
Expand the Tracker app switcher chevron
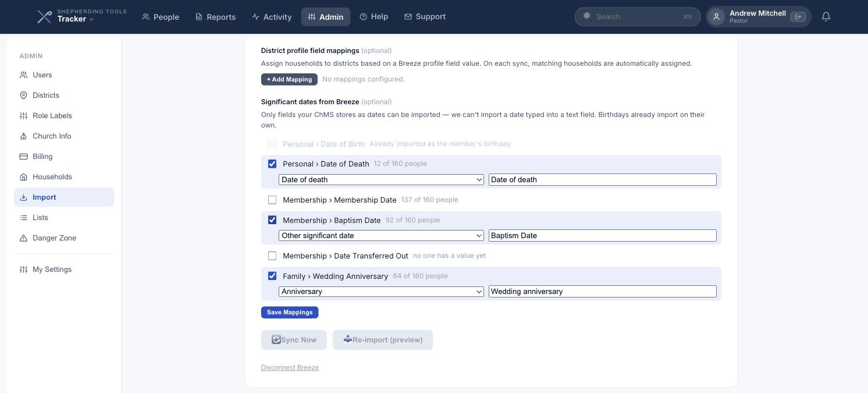tap(91, 19)
